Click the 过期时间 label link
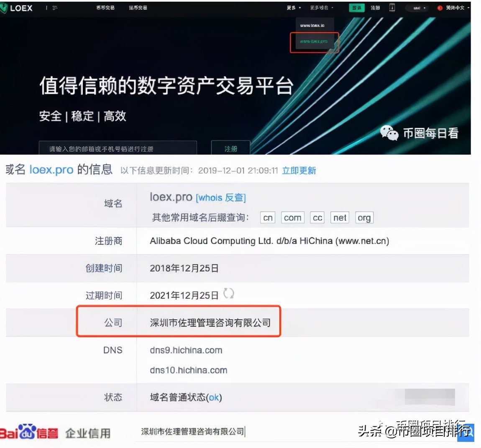 click(x=104, y=295)
